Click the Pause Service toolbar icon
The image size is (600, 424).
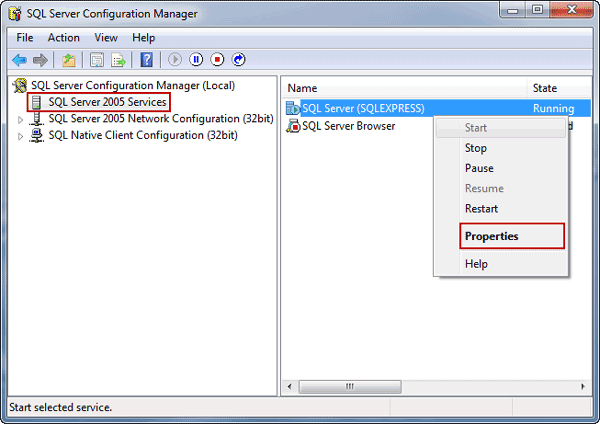(196, 59)
